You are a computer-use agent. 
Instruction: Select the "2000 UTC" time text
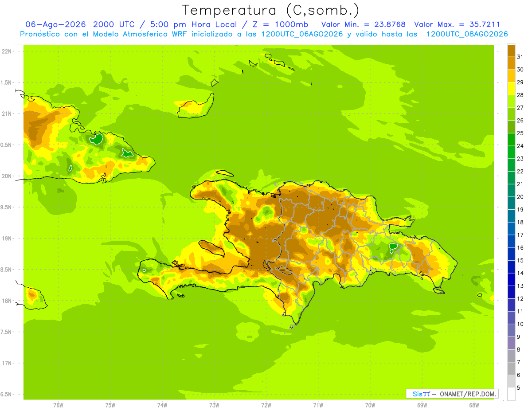(115, 24)
